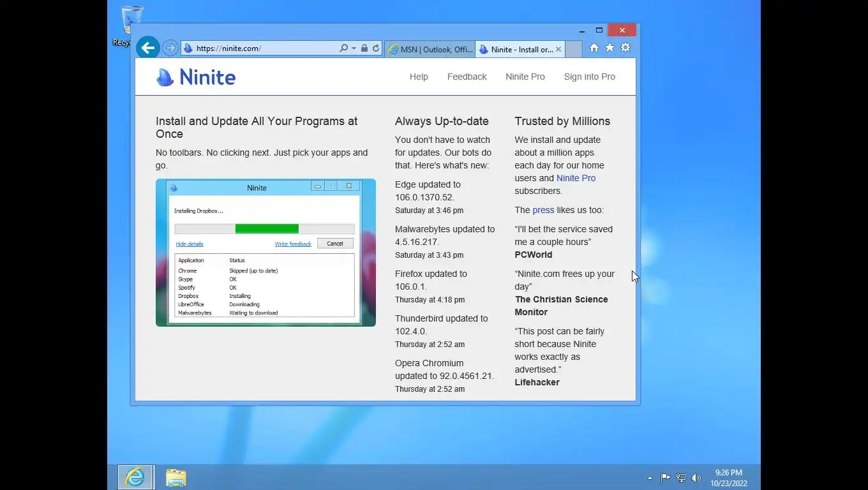Click 'Trusted by Millions' heading

[562, 121]
